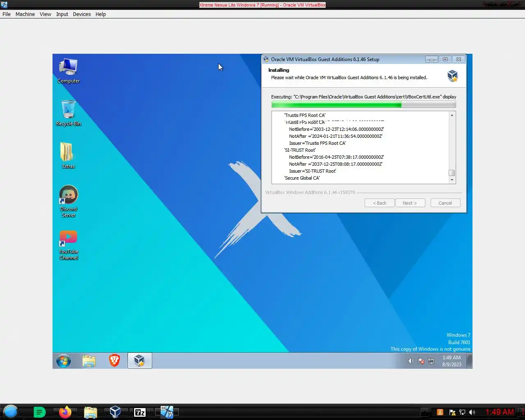Click the host start orb button
The height and width of the screenshot is (420, 525).
pyautogui.click(x=11, y=411)
